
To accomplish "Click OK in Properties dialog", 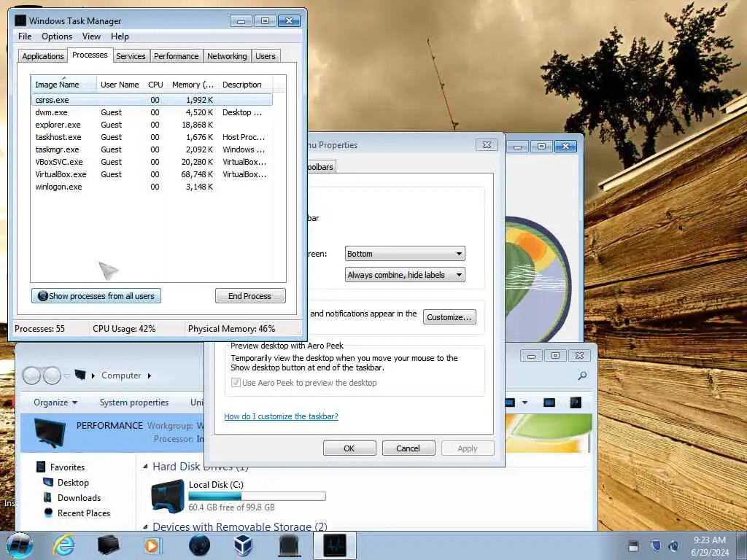I will pos(349,448).
